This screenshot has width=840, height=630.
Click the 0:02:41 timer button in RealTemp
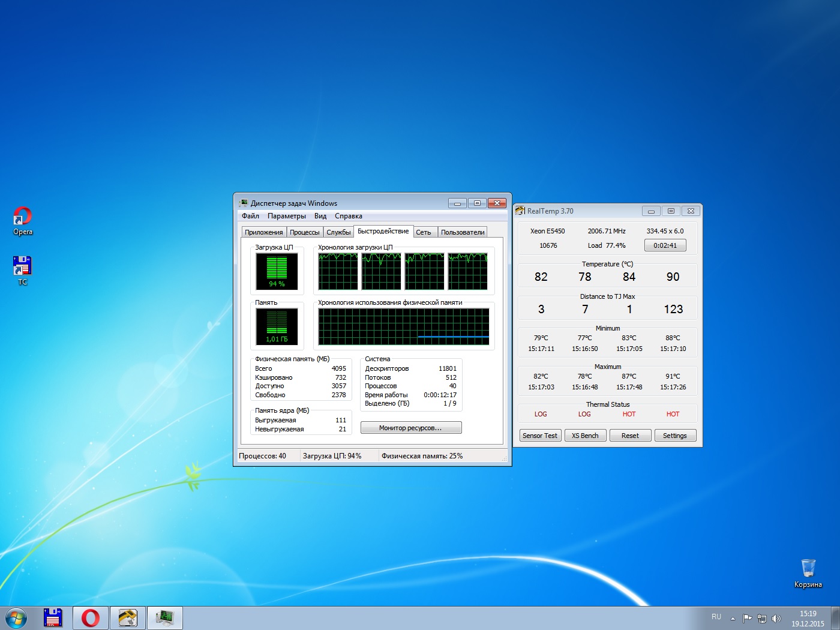pos(665,245)
